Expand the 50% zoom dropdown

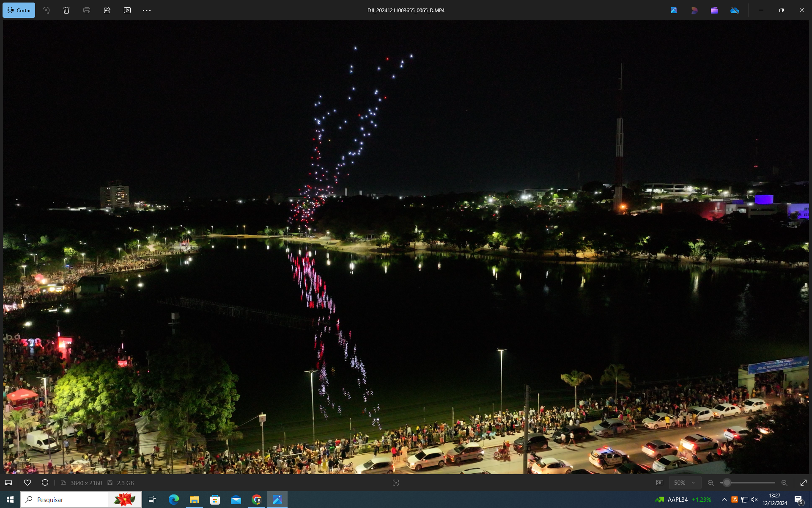pos(685,483)
